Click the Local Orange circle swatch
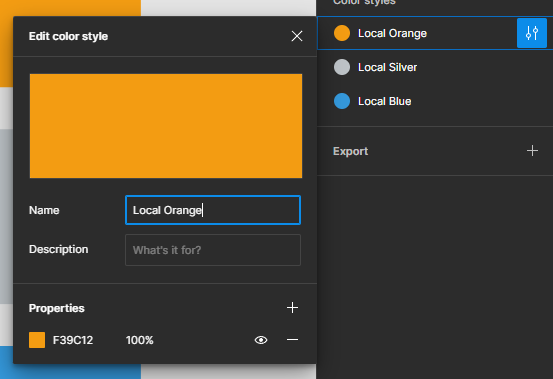 tap(342, 33)
